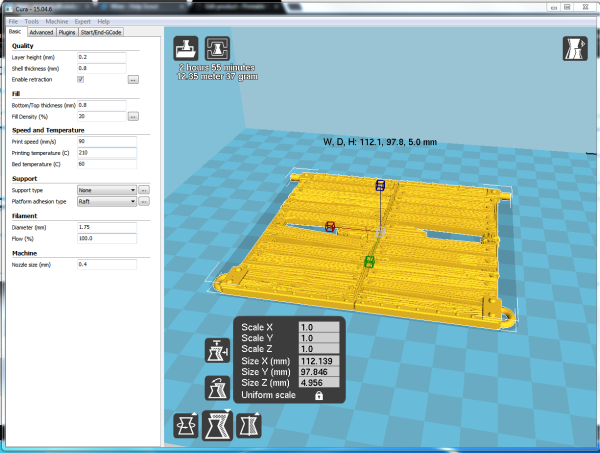Click the Bed temperature input field
Screen dimensions: 600x453
click(107, 164)
